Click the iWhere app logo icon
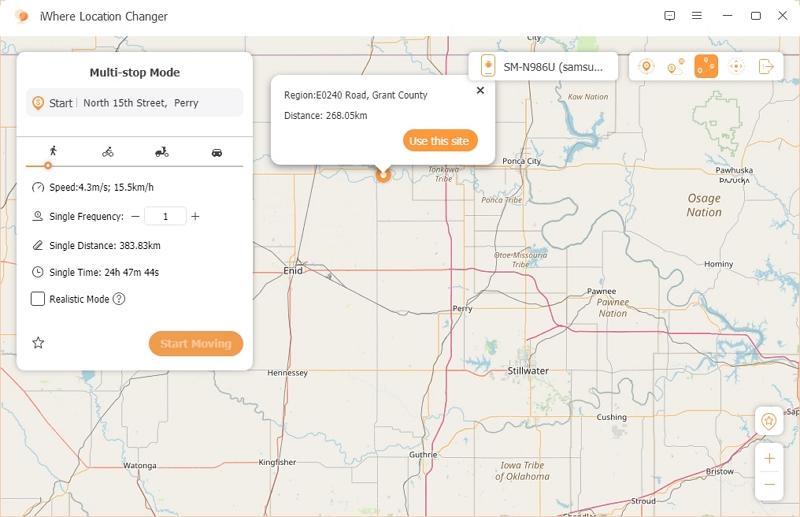The image size is (800, 517). coord(21,16)
